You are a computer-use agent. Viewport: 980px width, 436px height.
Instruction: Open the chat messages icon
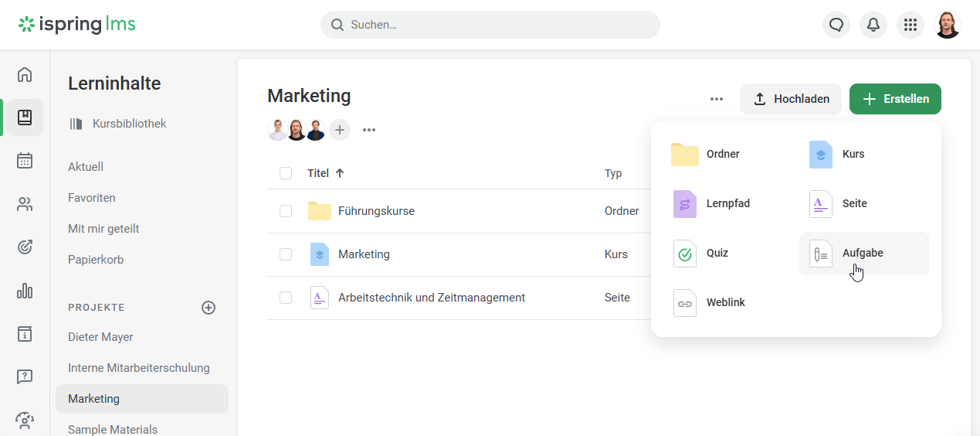click(x=836, y=25)
